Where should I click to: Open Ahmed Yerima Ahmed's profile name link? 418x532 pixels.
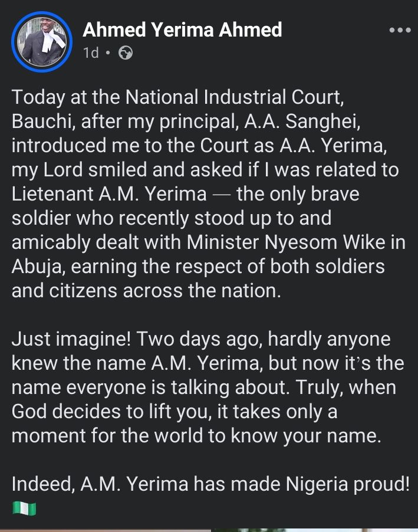pos(182,29)
